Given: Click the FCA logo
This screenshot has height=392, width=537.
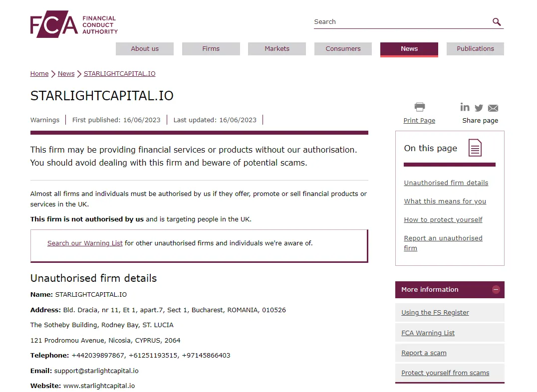Looking at the screenshot, I should 74,24.
